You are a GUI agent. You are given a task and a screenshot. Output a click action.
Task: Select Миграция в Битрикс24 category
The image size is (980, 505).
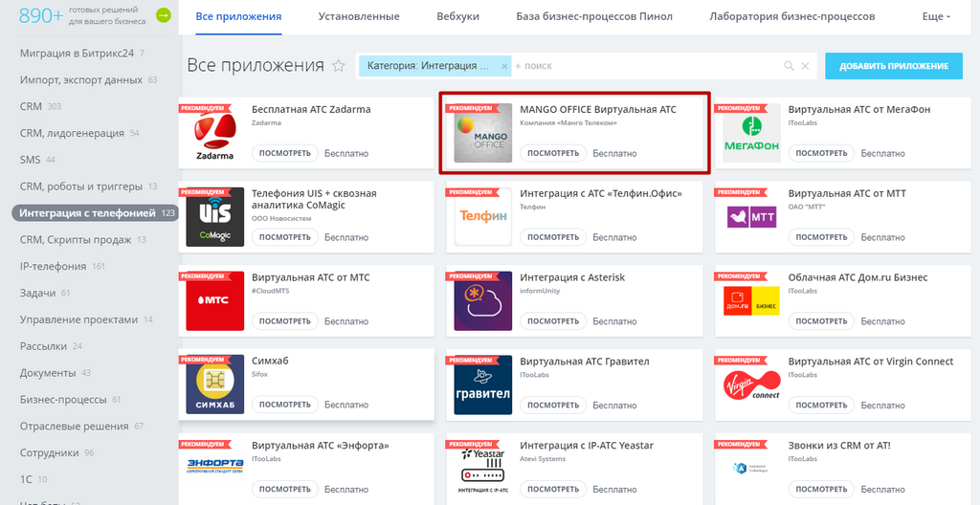coord(82,54)
